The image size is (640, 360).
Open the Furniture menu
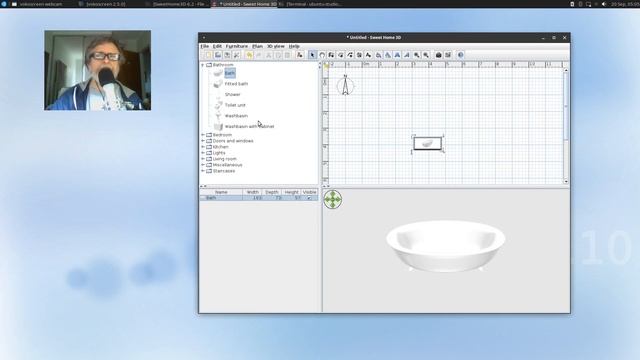pos(237,46)
